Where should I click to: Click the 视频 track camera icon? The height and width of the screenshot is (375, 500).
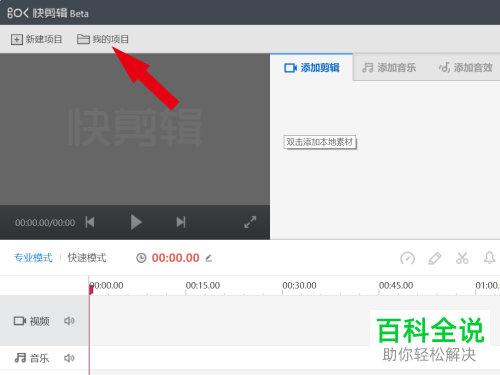tap(20, 321)
